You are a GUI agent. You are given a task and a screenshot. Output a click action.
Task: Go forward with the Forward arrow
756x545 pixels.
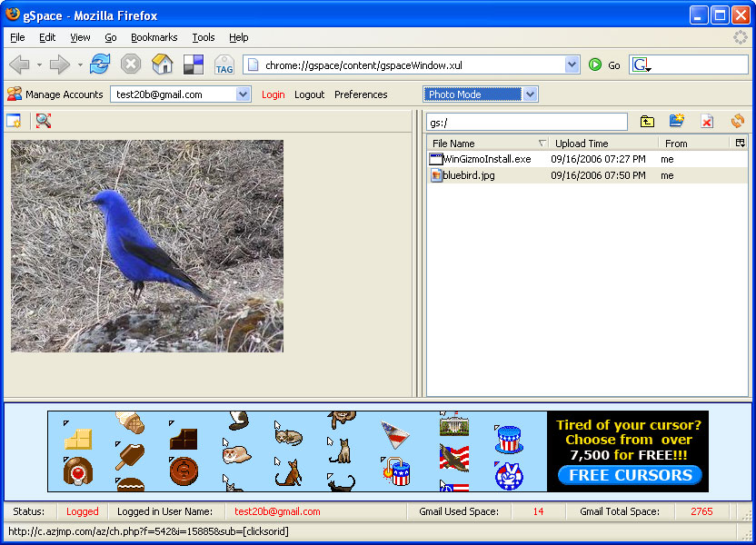click(x=60, y=64)
